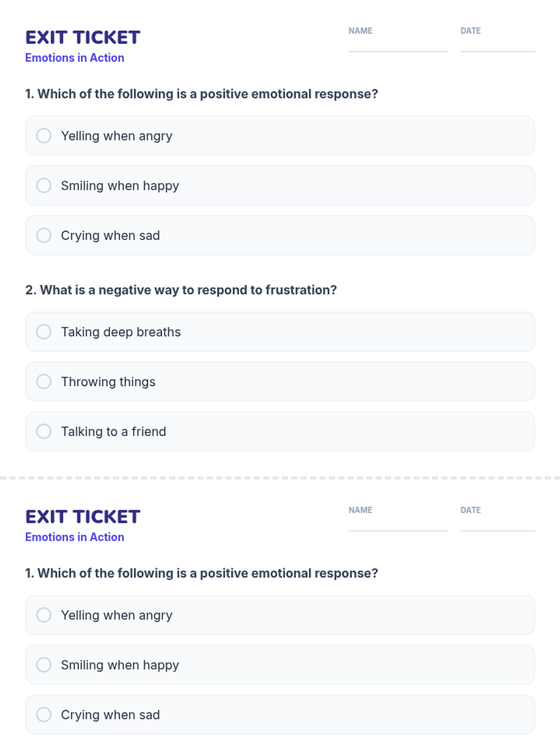Image resolution: width=560 pixels, height=747 pixels.
Task: Click question 1 text in the bottom ticket
Action: pyautogui.click(x=202, y=573)
